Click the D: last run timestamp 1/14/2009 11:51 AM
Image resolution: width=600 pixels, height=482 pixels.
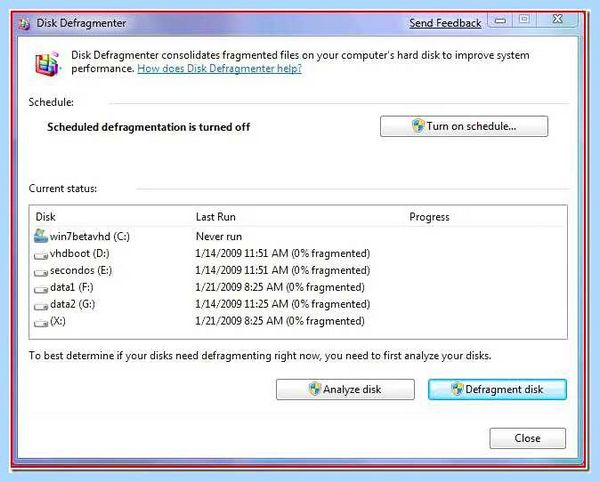[x=282, y=253]
